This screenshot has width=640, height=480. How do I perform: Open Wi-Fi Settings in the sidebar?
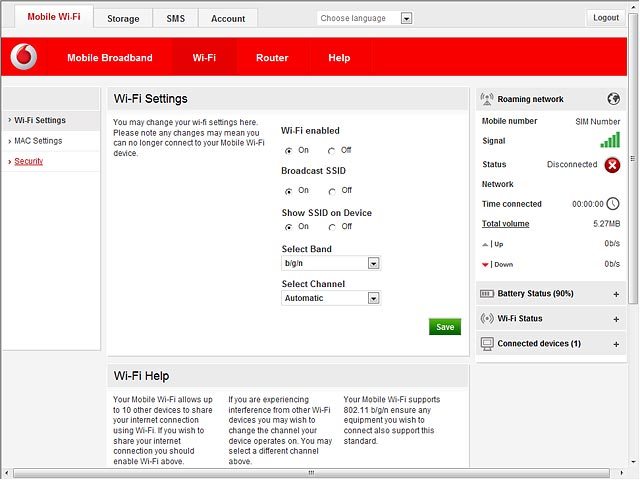click(x=40, y=120)
